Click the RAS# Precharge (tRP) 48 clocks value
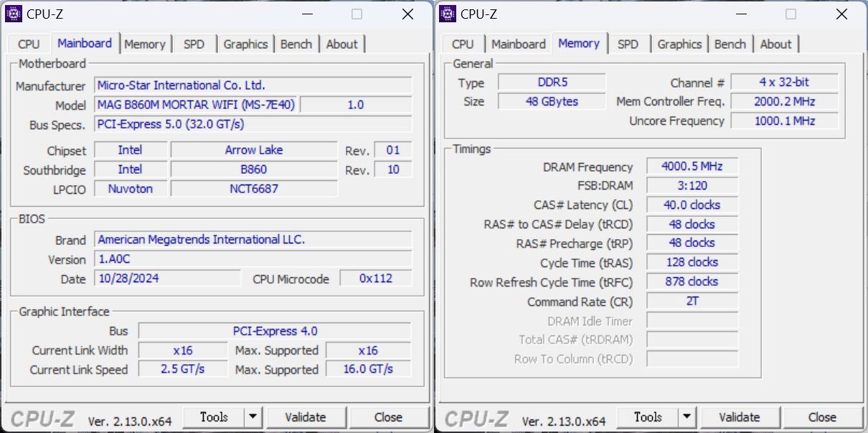 point(692,243)
